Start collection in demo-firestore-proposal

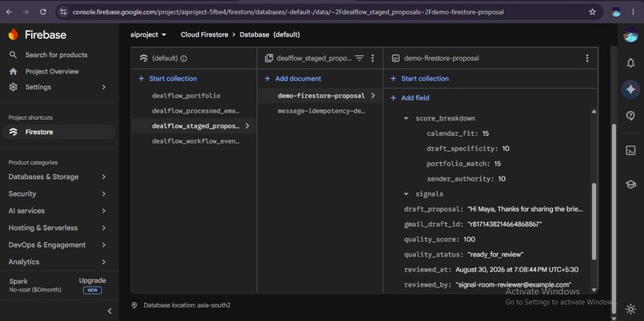tap(419, 78)
